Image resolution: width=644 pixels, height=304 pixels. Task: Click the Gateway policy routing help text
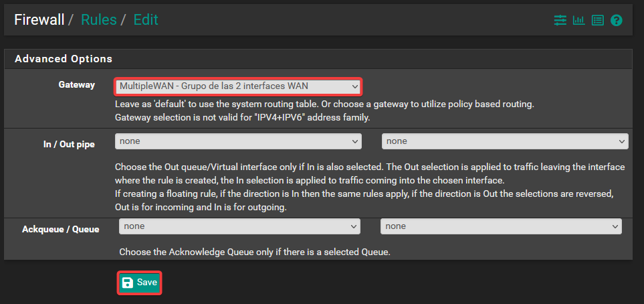(324, 105)
